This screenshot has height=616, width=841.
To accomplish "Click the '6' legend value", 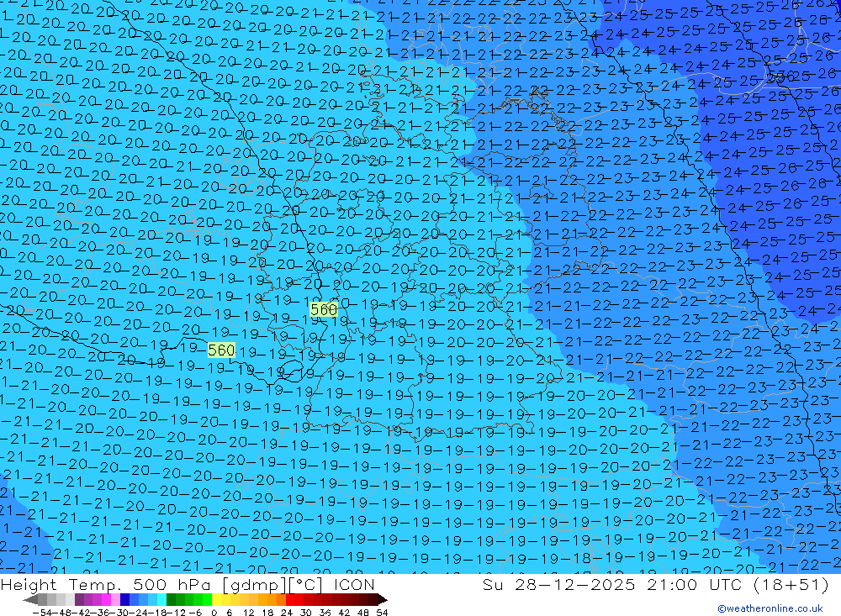I will pyautogui.click(x=229, y=613).
